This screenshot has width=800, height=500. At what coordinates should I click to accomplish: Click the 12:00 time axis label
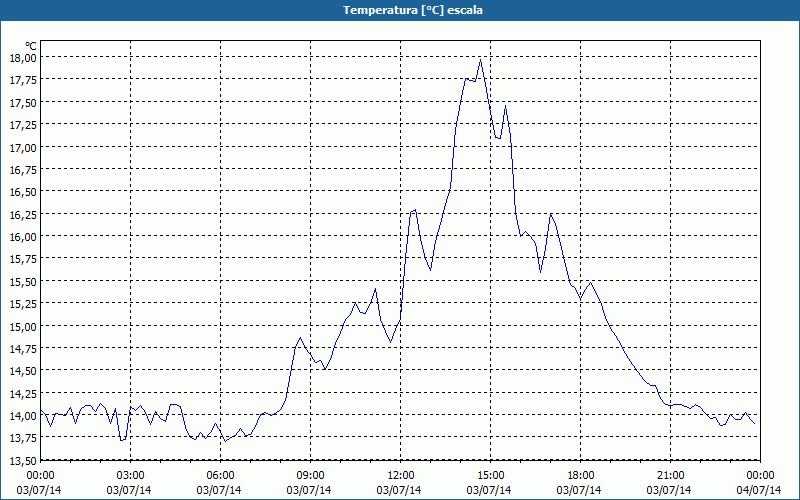pyautogui.click(x=401, y=476)
